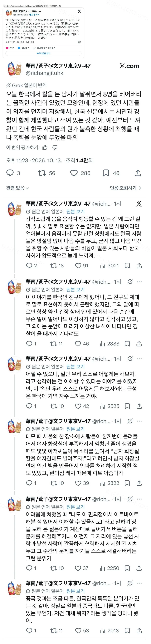Open three-dots menu on second reply
This screenshot has width=151, height=644.
(x=139, y=282)
